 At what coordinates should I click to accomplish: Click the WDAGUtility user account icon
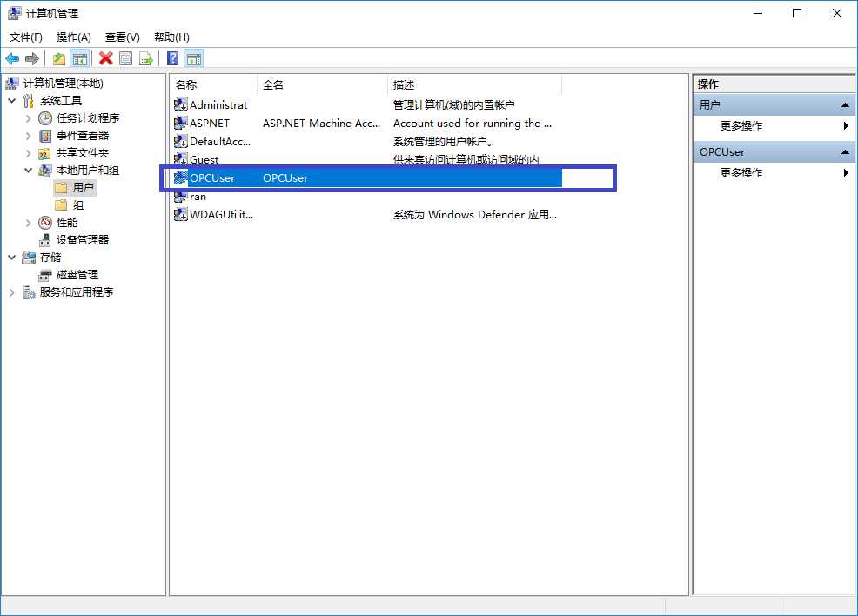181,214
